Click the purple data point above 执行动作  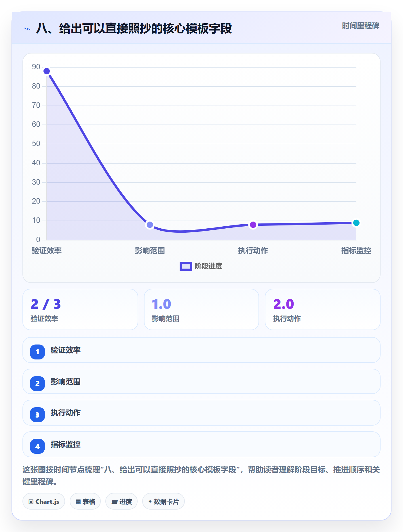[253, 225]
